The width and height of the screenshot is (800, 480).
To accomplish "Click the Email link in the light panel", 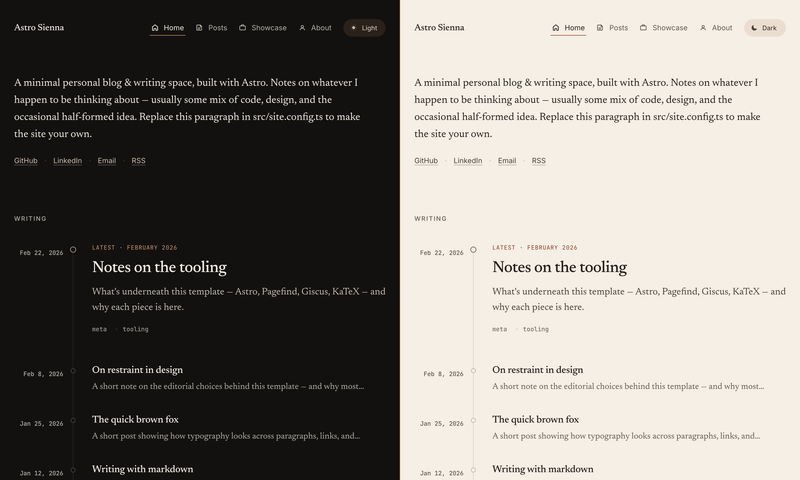I will tap(507, 161).
